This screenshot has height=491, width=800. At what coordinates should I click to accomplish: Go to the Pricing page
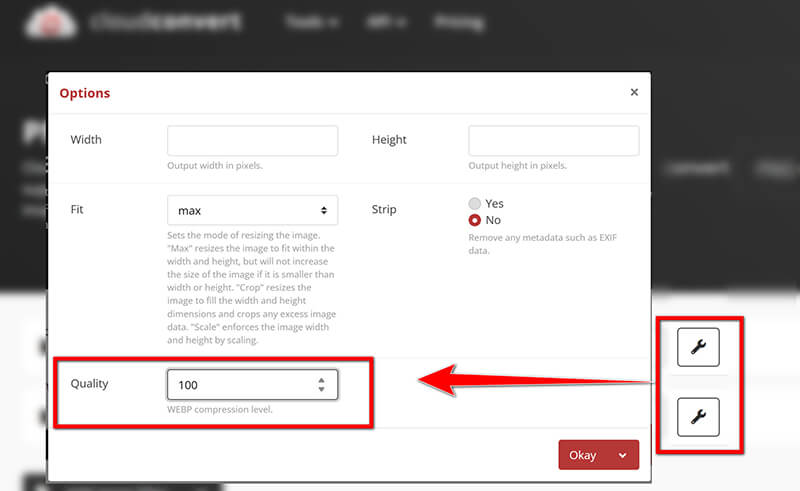coord(459,22)
